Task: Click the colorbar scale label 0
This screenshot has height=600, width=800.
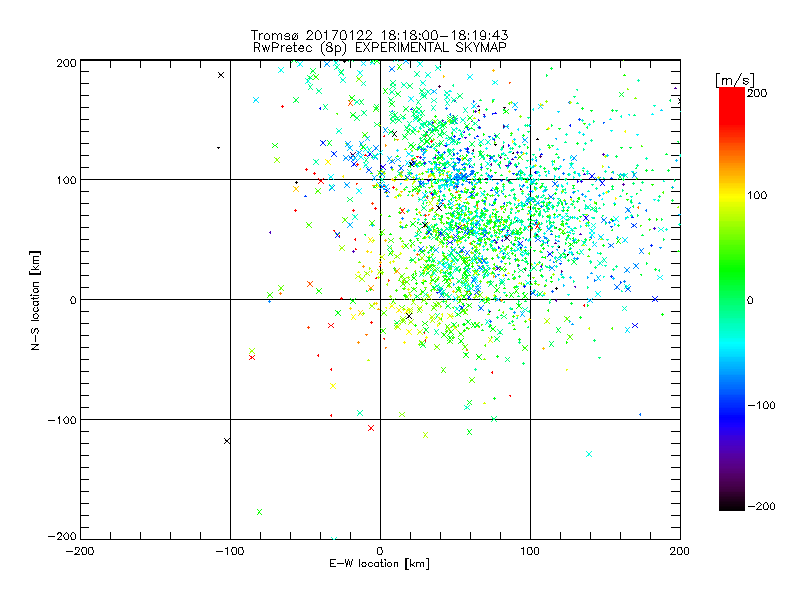Action: [x=750, y=300]
